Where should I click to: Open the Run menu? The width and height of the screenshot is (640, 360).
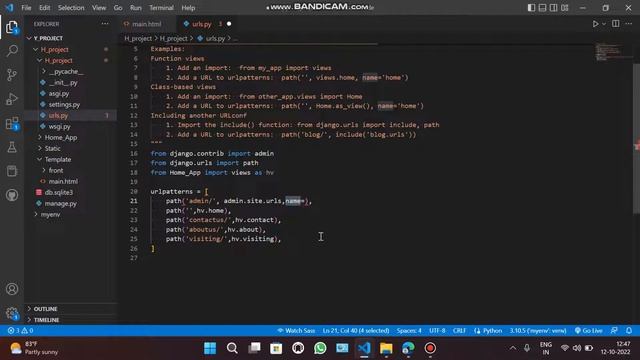136,8
